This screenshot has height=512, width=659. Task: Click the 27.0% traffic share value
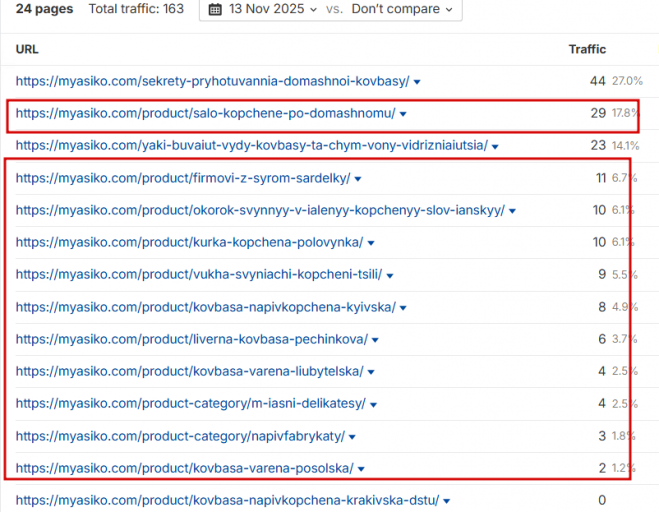click(627, 81)
